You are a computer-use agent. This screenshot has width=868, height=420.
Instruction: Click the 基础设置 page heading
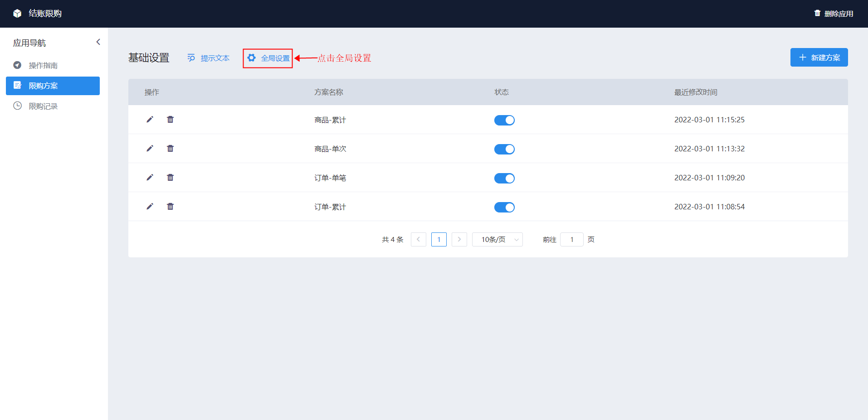[x=149, y=58]
